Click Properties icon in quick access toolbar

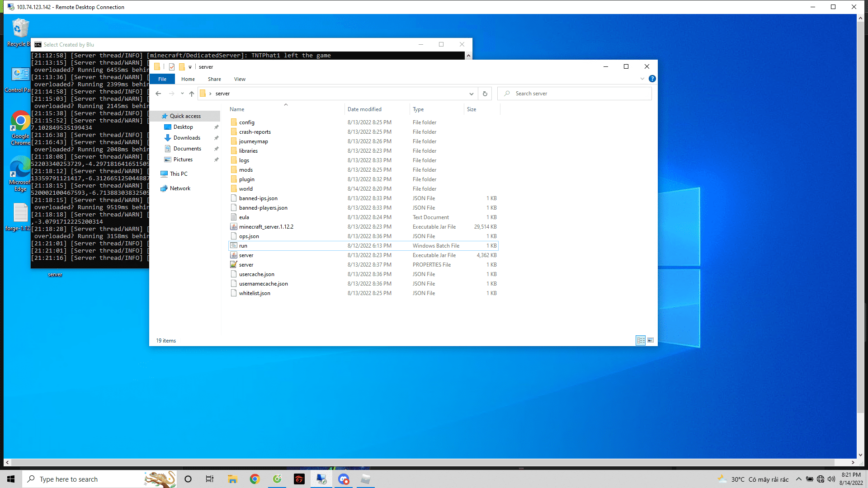[x=172, y=67]
